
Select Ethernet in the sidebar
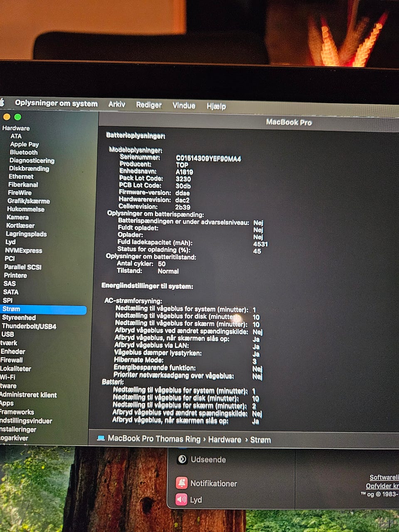pos(21,176)
